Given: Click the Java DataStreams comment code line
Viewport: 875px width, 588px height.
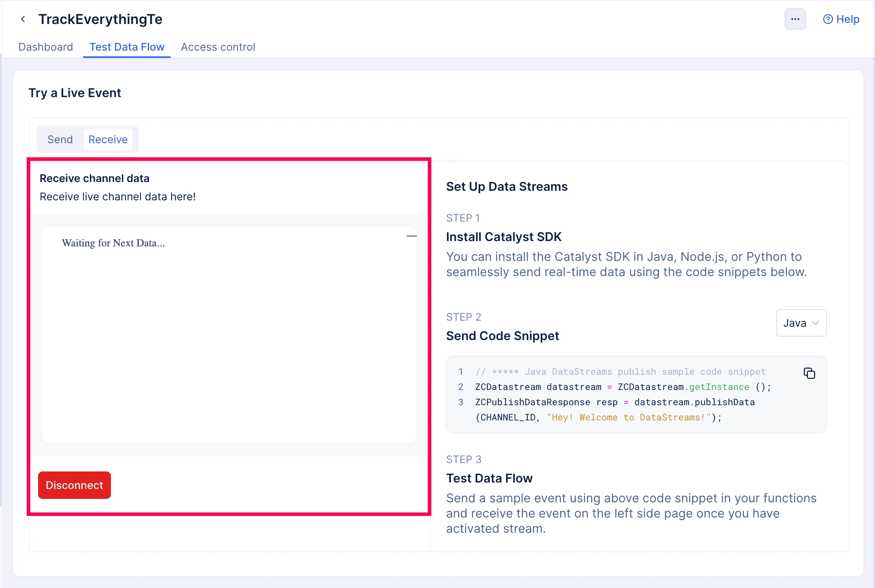Looking at the screenshot, I should 620,372.
